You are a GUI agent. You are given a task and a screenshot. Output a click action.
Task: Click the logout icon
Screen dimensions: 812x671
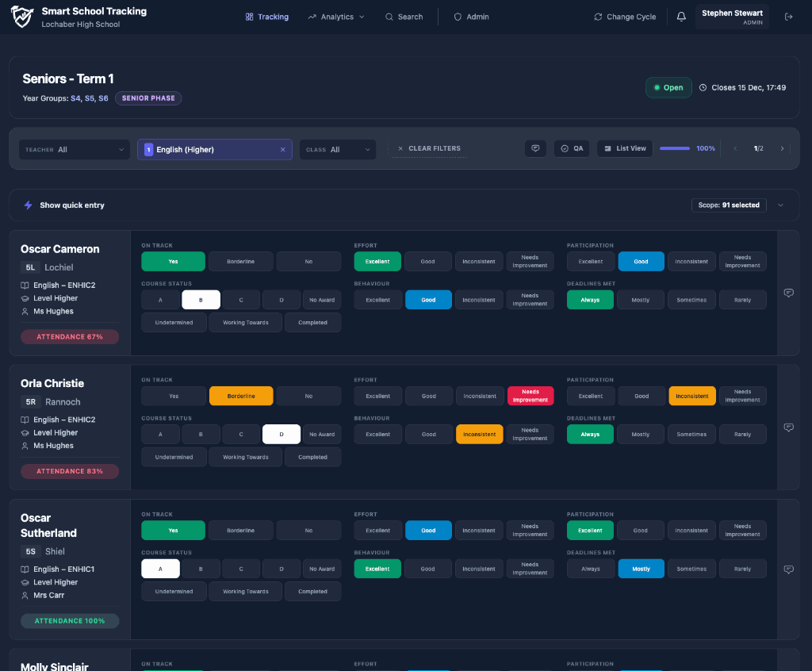[788, 17]
